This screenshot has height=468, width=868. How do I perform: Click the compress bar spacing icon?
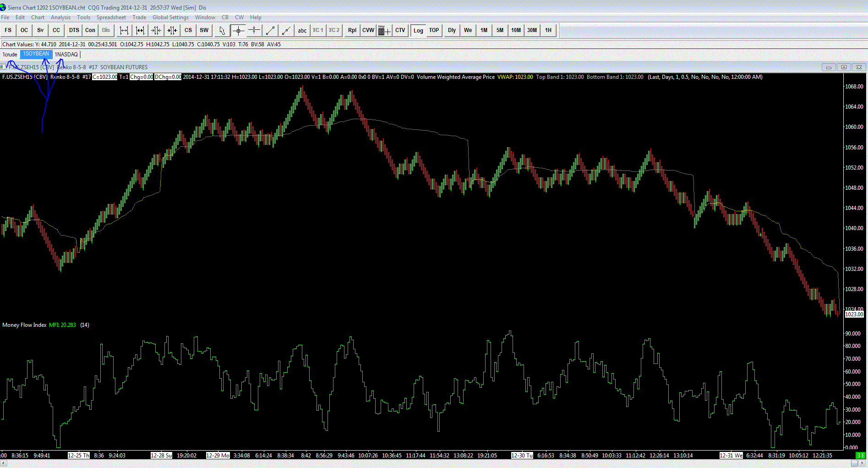tap(156, 30)
